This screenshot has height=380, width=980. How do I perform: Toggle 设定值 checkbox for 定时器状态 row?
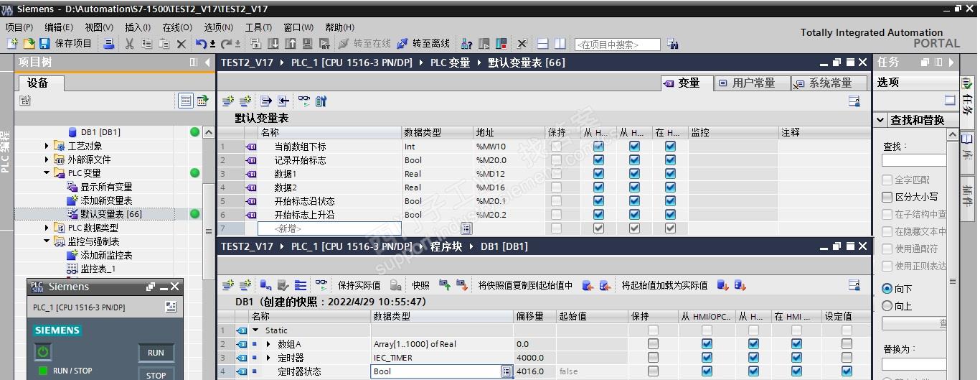[847, 371]
